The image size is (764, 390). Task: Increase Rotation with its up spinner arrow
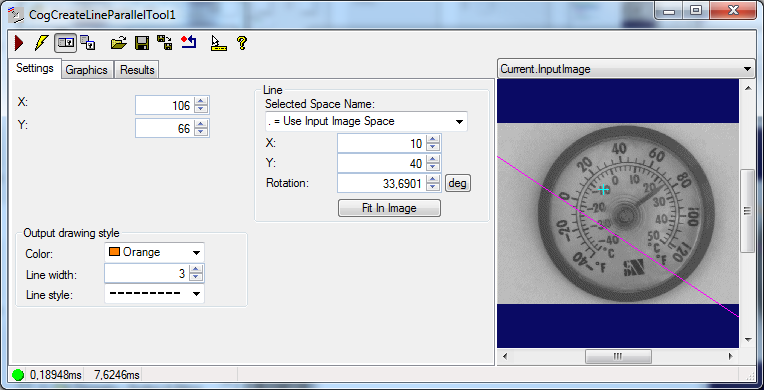[433, 179]
